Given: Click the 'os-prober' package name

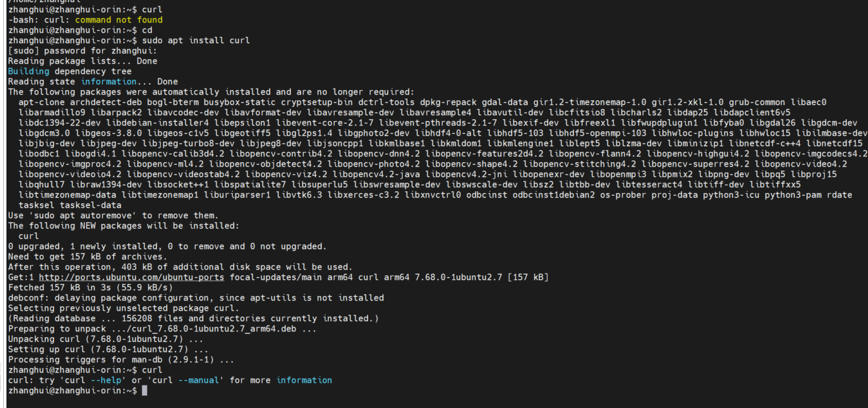Looking at the screenshot, I should pyautogui.click(x=623, y=195).
